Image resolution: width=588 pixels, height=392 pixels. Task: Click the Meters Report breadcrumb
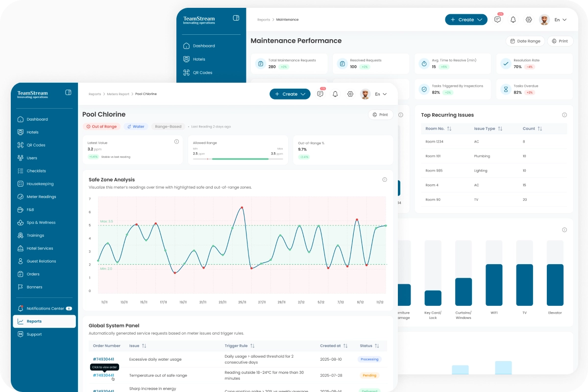pyautogui.click(x=118, y=94)
